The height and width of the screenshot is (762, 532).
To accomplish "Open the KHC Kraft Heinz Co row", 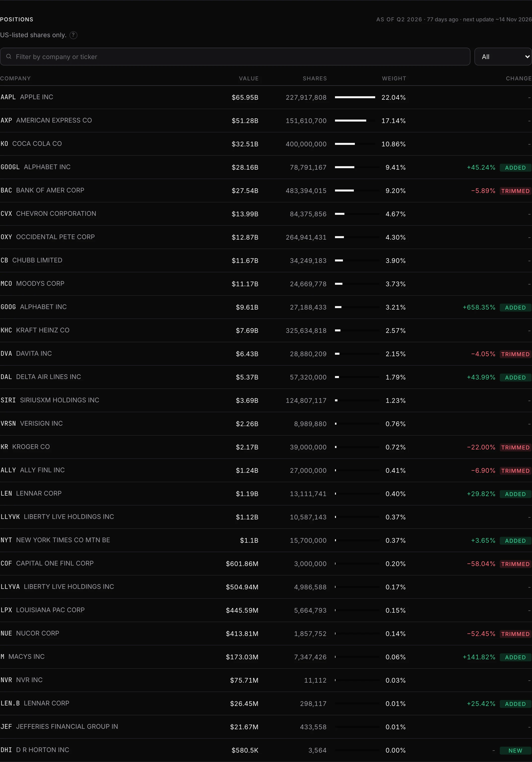I will tap(266, 330).
